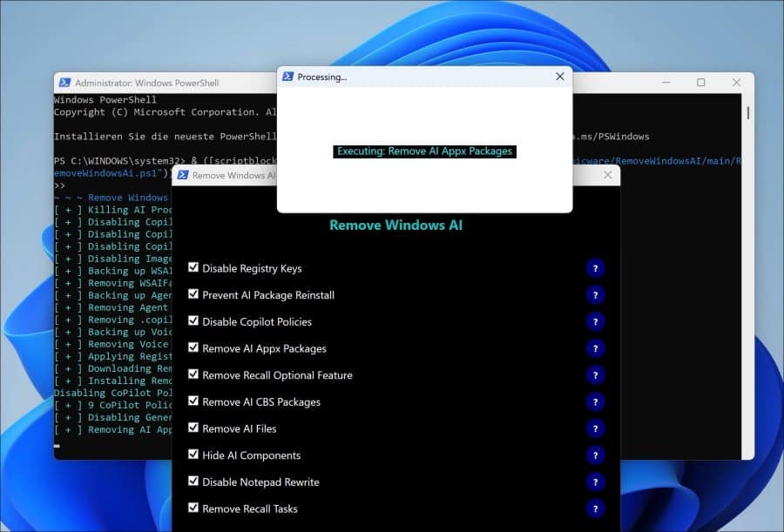Uncheck Remove Recall Optional Feature option
Image resolution: width=784 pixels, height=532 pixels.
193,374
